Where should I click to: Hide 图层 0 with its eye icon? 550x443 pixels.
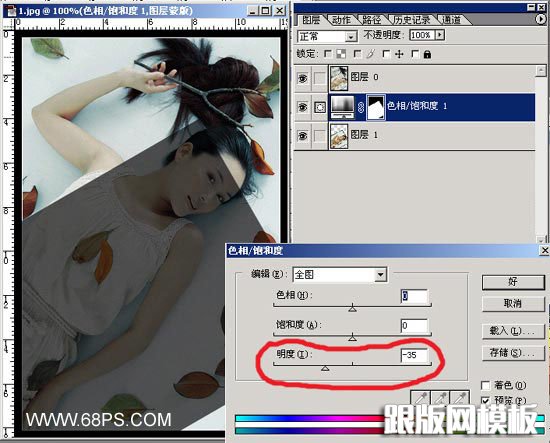(302, 78)
